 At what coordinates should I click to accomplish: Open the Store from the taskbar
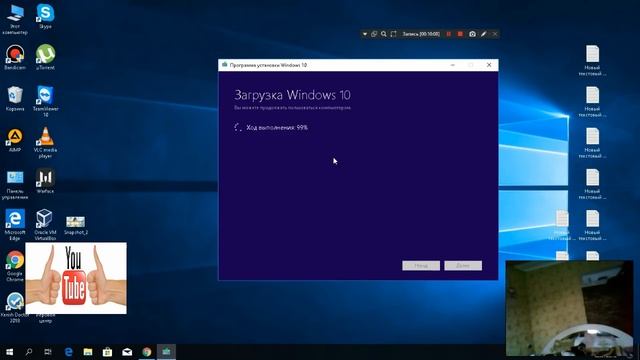pyautogui.click(x=107, y=352)
